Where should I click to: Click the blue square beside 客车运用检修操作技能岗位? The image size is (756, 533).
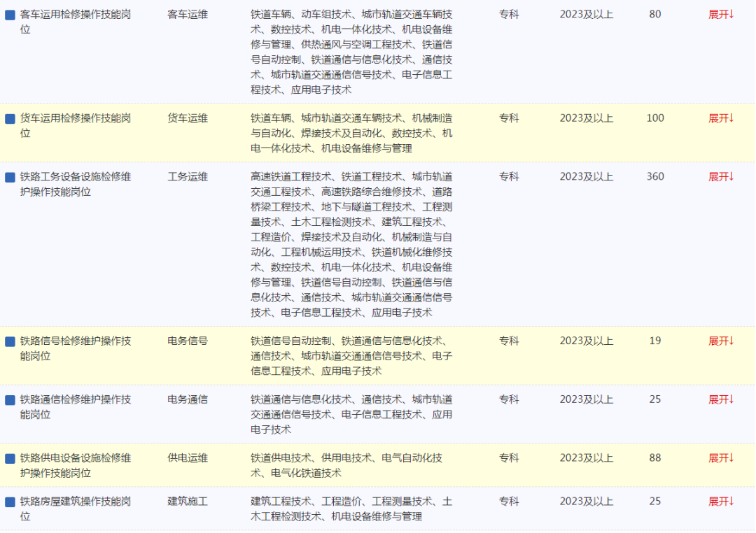coord(10,15)
